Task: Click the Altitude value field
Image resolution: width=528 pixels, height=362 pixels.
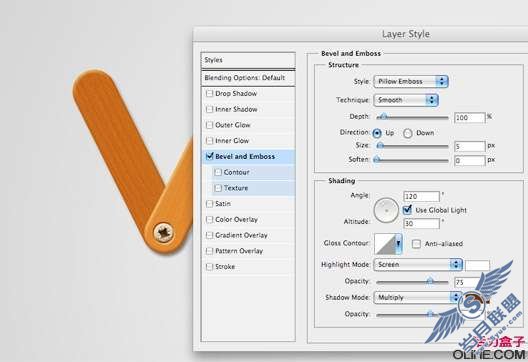Action: tap(421, 223)
